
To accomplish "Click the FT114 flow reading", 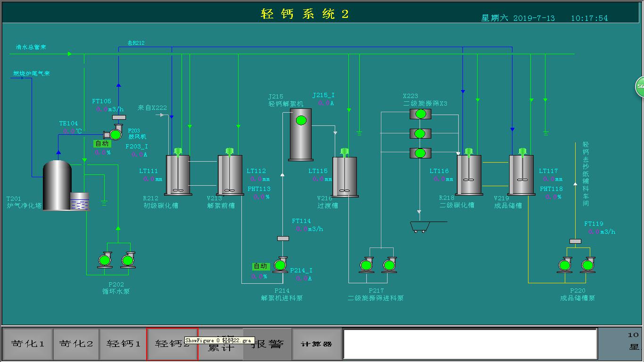I will [309, 229].
